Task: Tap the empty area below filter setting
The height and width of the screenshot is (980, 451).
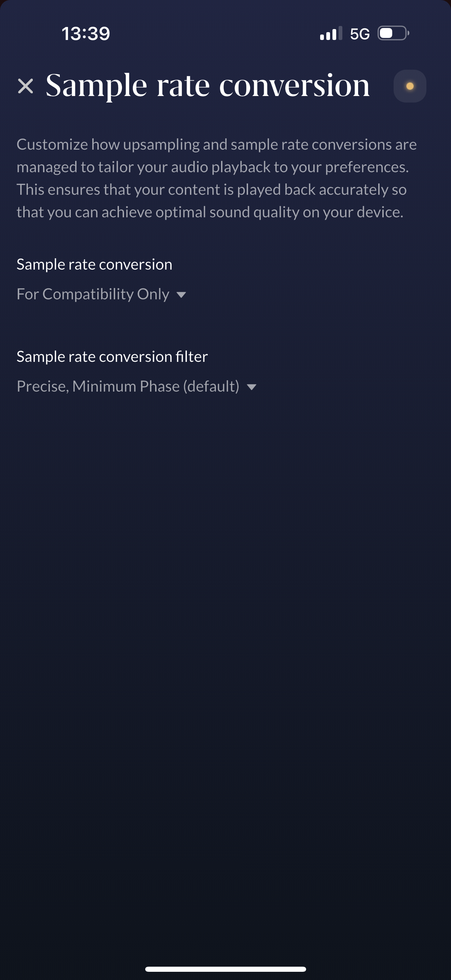Action: (225, 647)
